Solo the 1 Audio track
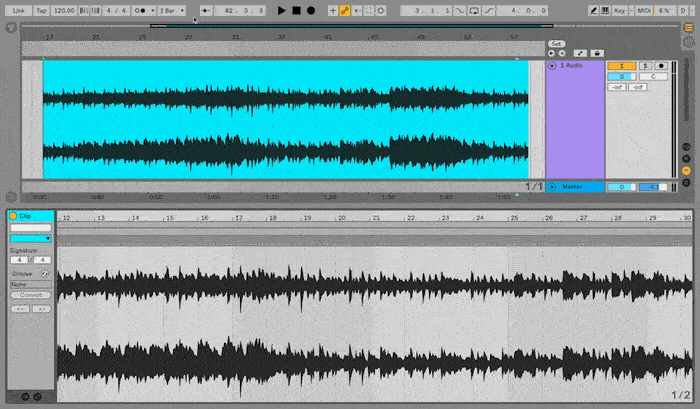The image size is (700, 409). (645, 66)
